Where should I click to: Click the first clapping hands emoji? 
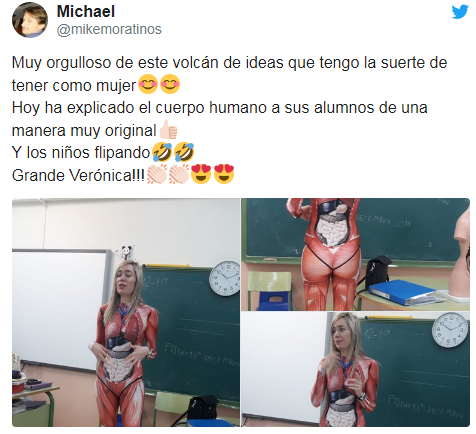(x=157, y=175)
